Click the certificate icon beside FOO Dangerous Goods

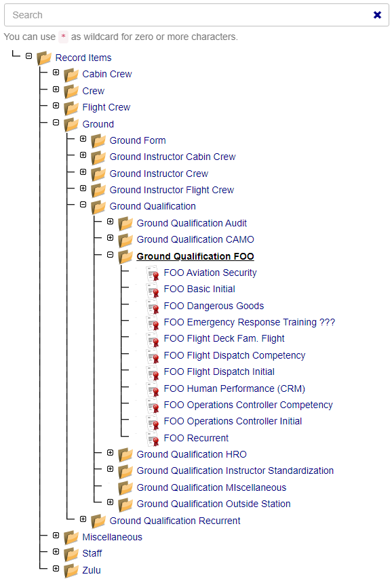pyautogui.click(x=153, y=306)
